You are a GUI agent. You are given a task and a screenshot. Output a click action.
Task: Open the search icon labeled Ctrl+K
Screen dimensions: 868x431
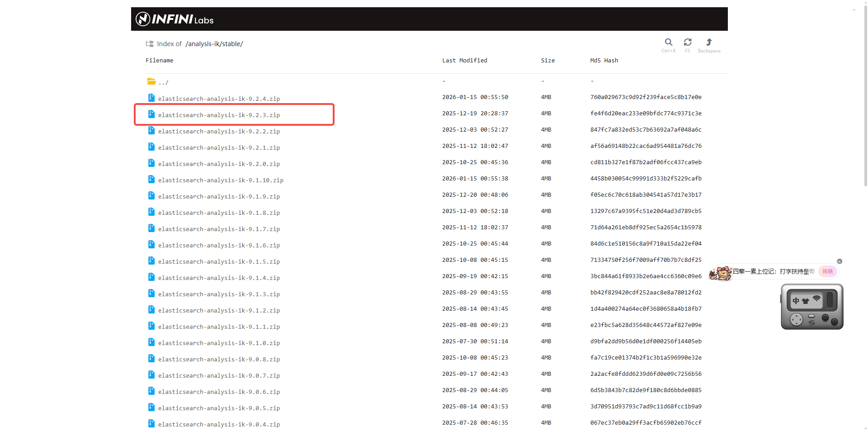(x=669, y=42)
